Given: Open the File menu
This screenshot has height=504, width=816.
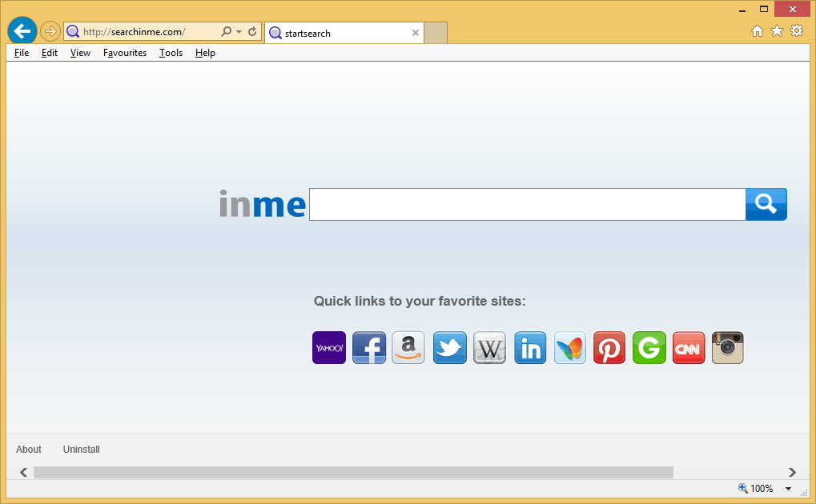Looking at the screenshot, I should (22, 53).
